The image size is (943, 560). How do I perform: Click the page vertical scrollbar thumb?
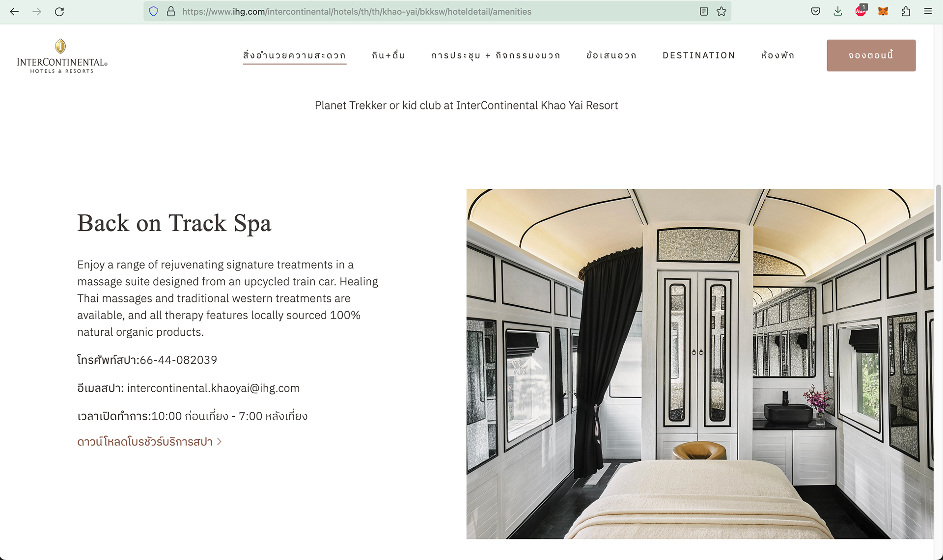tap(939, 223)
